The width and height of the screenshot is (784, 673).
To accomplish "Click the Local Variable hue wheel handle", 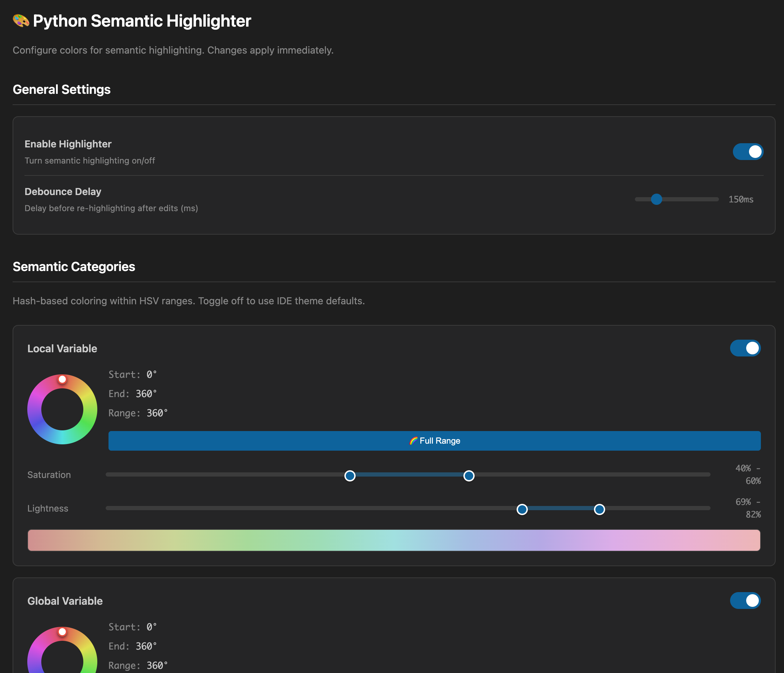I will coord(62,379).
